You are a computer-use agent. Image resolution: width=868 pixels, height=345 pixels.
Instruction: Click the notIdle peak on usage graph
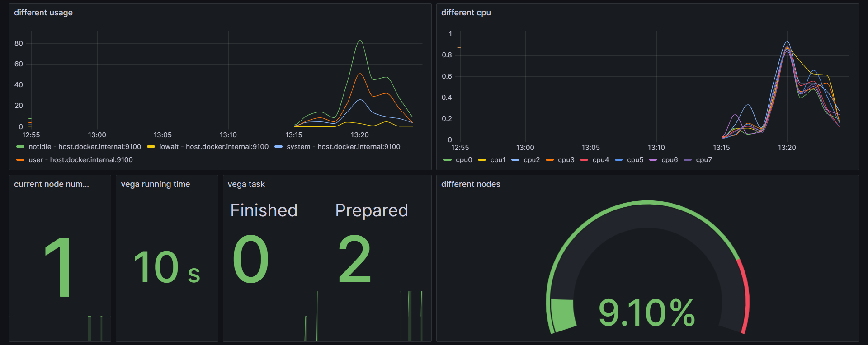pyautogui.click(x=360, y=41)
